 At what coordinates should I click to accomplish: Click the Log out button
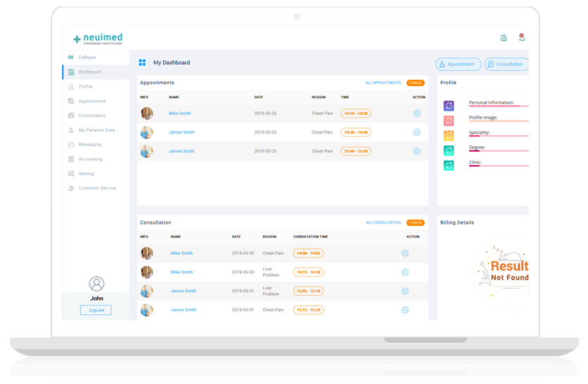click(96, 311)
